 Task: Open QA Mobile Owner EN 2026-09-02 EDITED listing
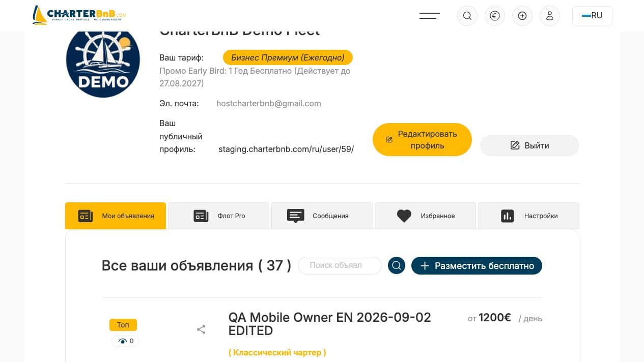[330, 324]
